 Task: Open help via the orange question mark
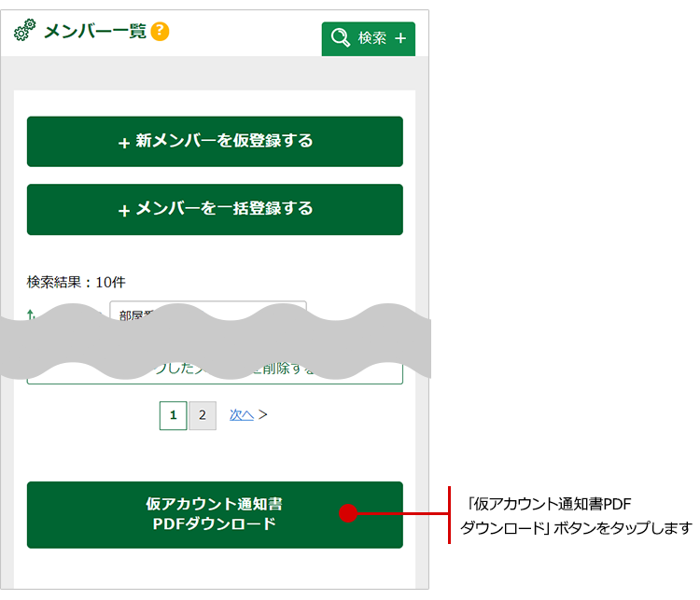point(161,32)
